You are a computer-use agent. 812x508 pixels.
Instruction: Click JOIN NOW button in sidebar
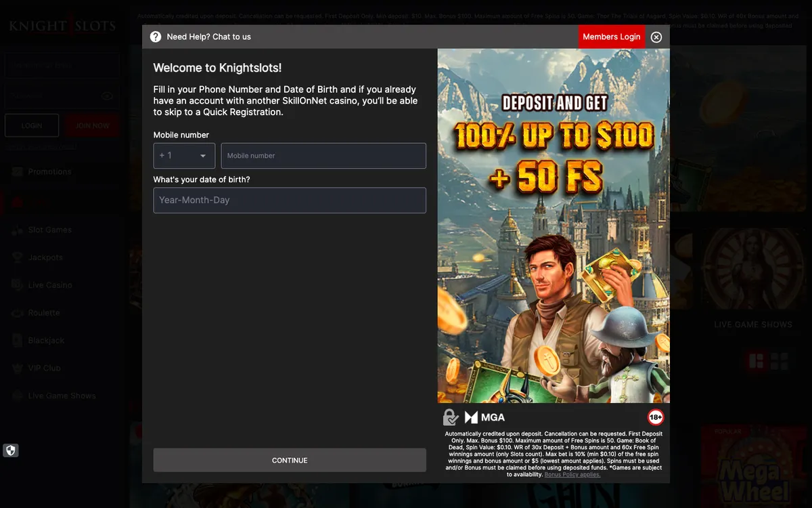(x=93, y=125)
